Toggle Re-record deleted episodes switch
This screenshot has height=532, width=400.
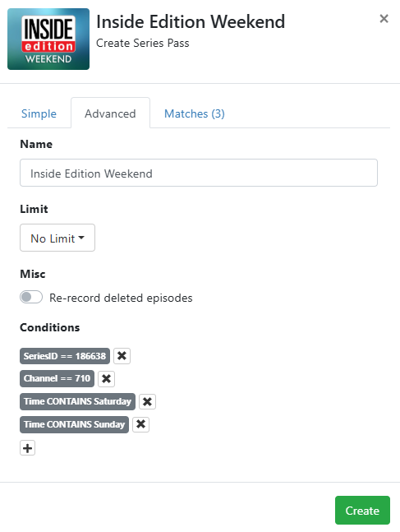point(31,297)
